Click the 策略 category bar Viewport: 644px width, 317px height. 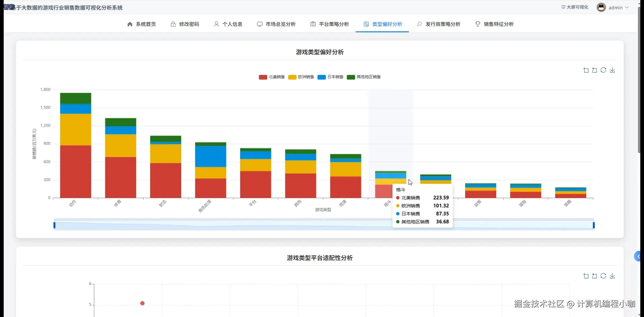click(x=571, y=193)
